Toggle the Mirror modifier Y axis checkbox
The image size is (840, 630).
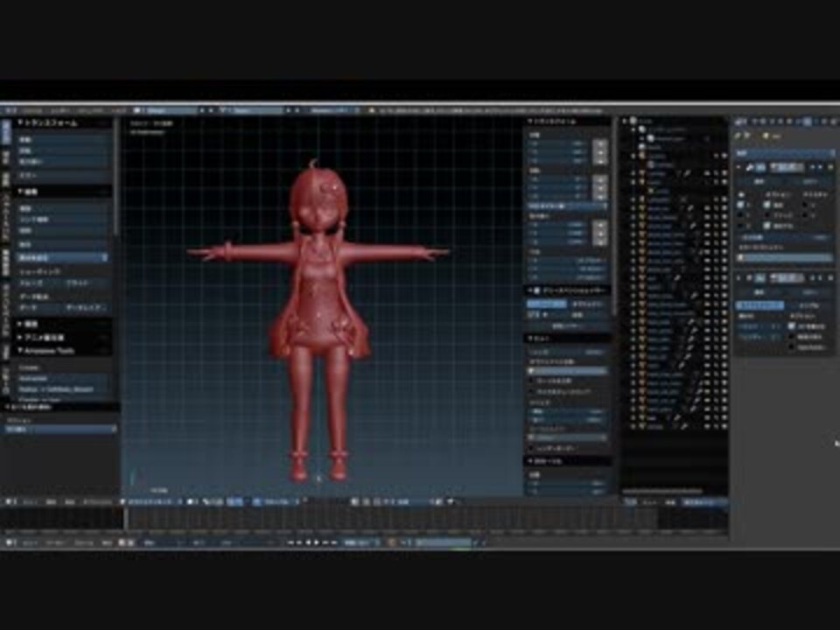point(741,214)
